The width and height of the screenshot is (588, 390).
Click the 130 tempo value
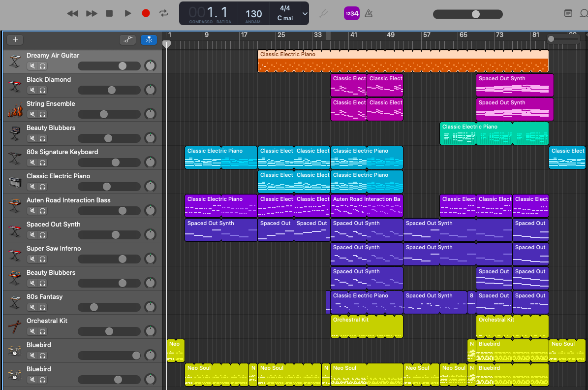click(x=253, y=14)
